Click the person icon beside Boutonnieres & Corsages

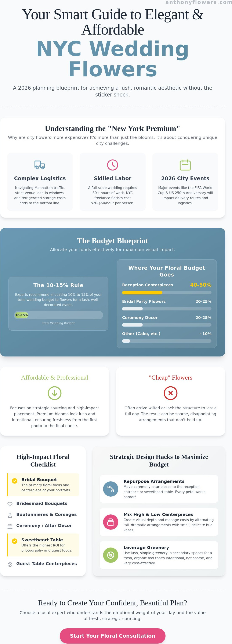pyautogui.click(x=10, y=515)
